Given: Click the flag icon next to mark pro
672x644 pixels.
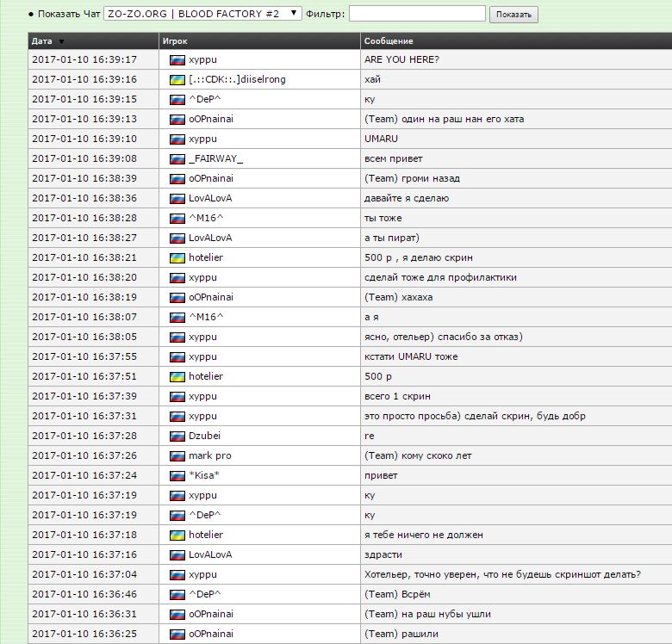Looking at the screenshot, I should click(x=177, y=455).
